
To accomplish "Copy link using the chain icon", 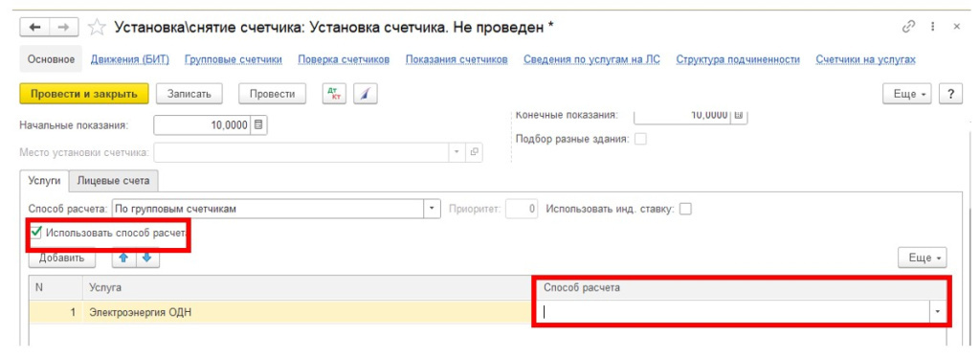I will [x=909, y=27].
